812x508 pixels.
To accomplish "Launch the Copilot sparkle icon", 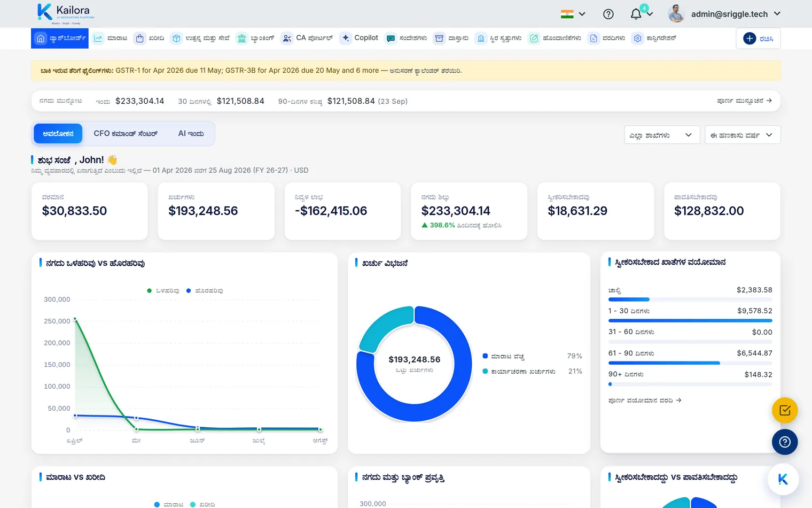I will pos(346,38).
